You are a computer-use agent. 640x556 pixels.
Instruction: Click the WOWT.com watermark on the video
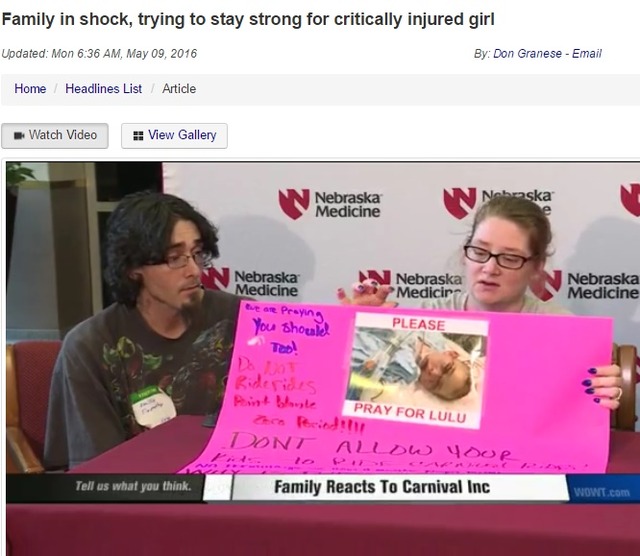(x=602, y=492)
